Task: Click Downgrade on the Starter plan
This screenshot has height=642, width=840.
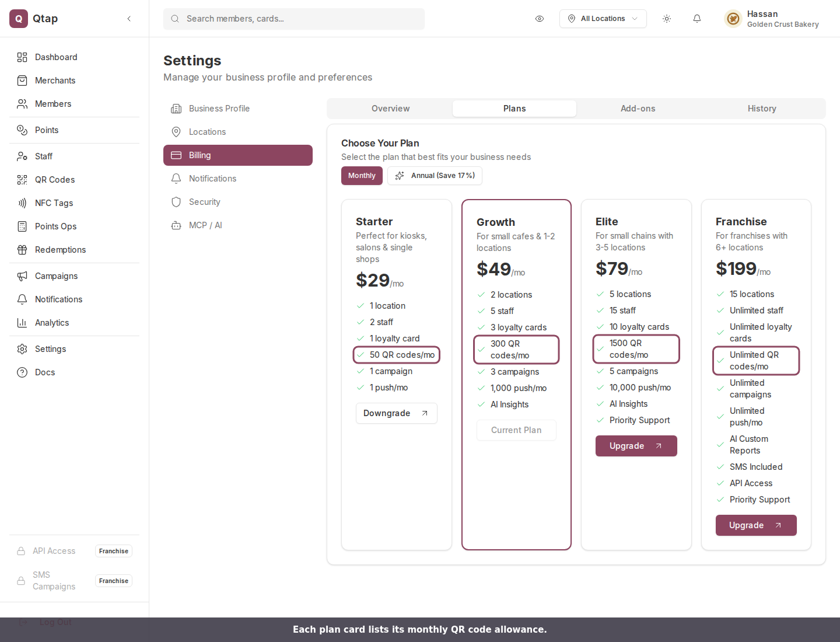Action: click(397, 413)
